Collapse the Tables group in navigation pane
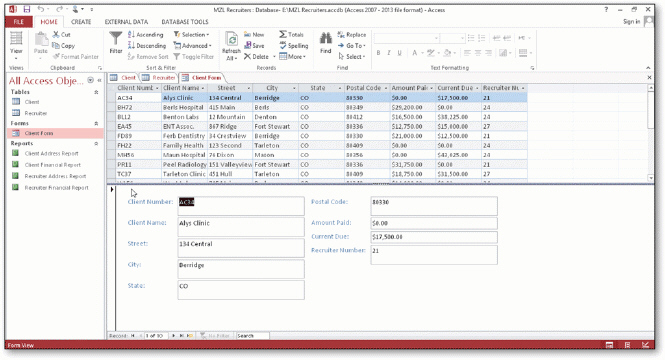 96,92
